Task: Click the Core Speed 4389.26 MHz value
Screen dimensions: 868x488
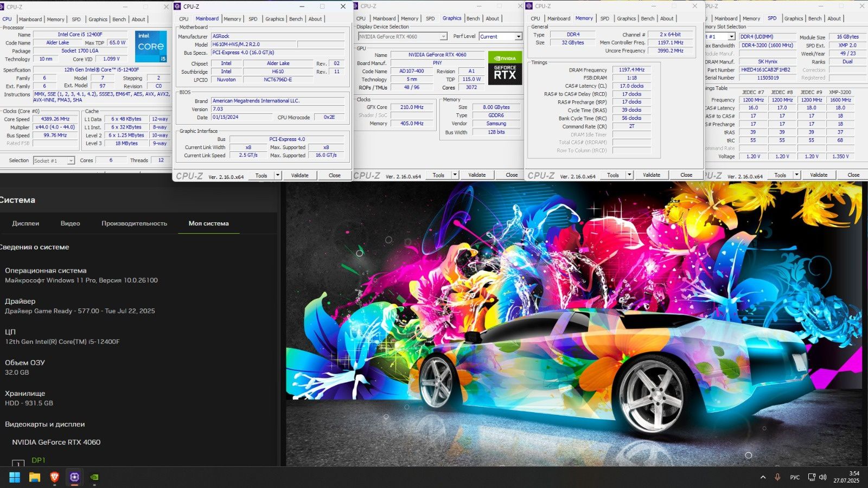Action: [x=55, y=119]
